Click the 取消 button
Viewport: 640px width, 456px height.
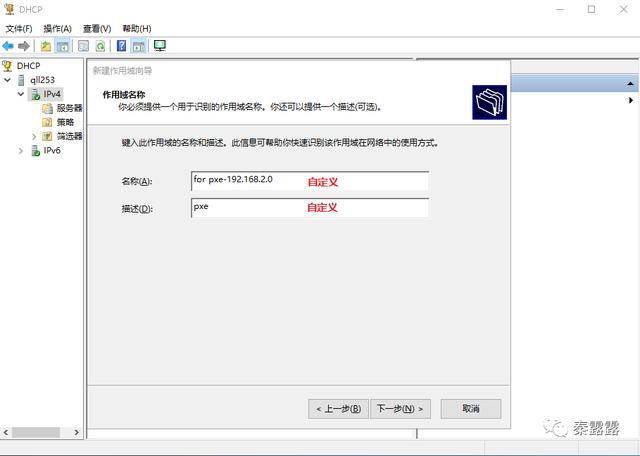pos(471,409)
